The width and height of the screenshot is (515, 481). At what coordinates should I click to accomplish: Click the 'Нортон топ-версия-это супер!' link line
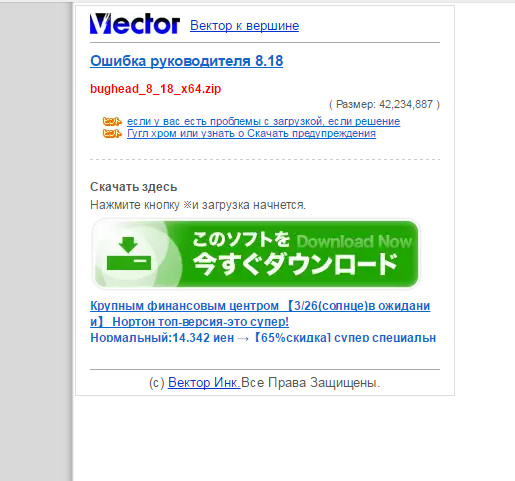coord(200,322)
